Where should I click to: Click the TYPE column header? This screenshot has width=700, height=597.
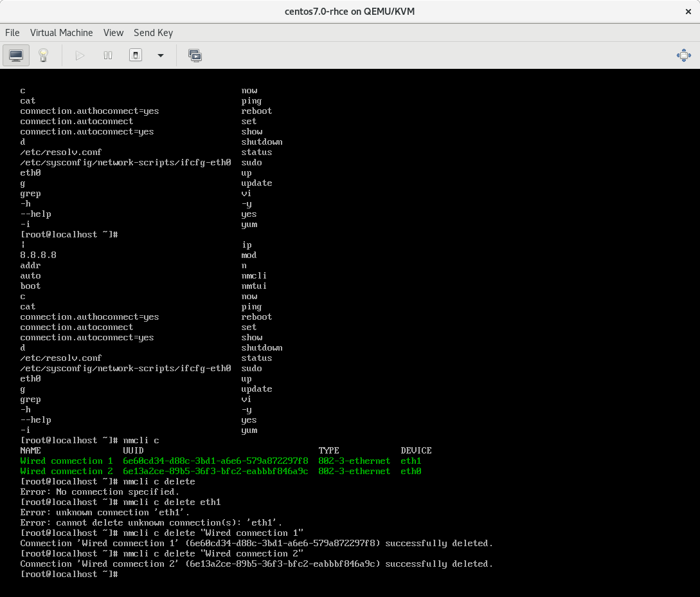328,450
